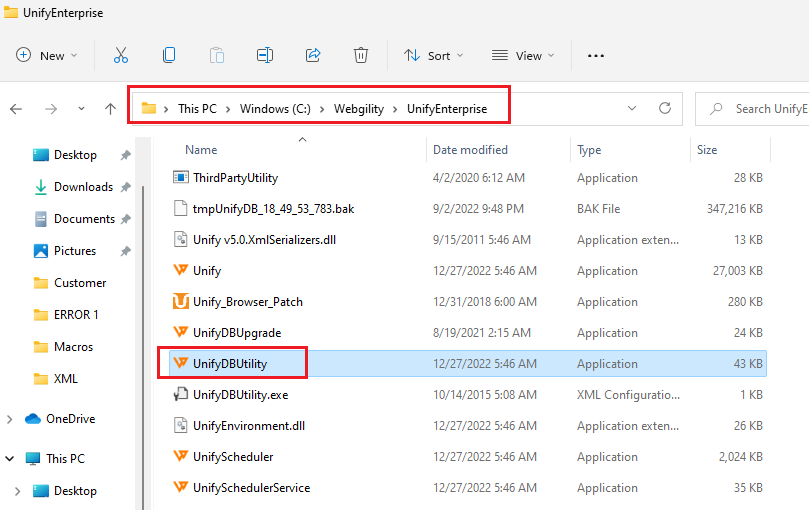Click the Paste clipboard icon

point(217,55)
